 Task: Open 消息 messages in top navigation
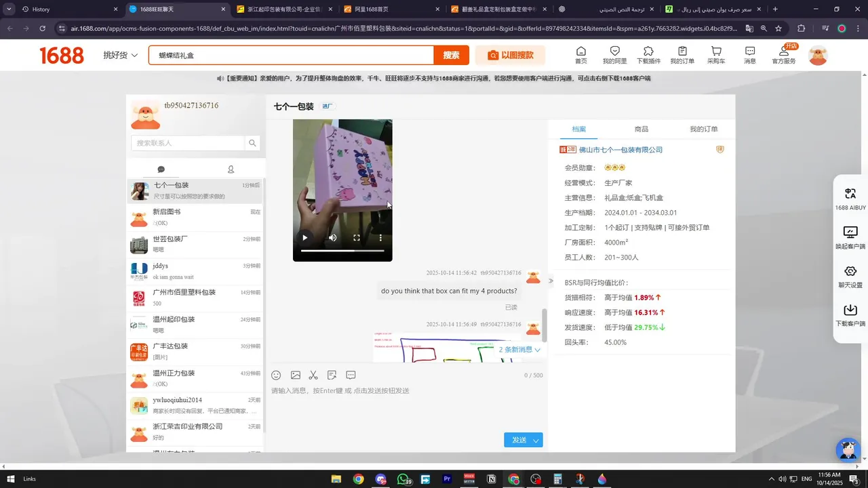coord(750,55)
